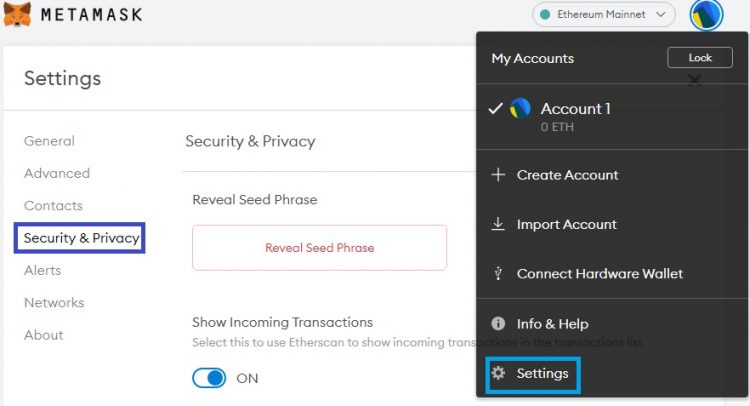Open the Networks settings tab

54,303
